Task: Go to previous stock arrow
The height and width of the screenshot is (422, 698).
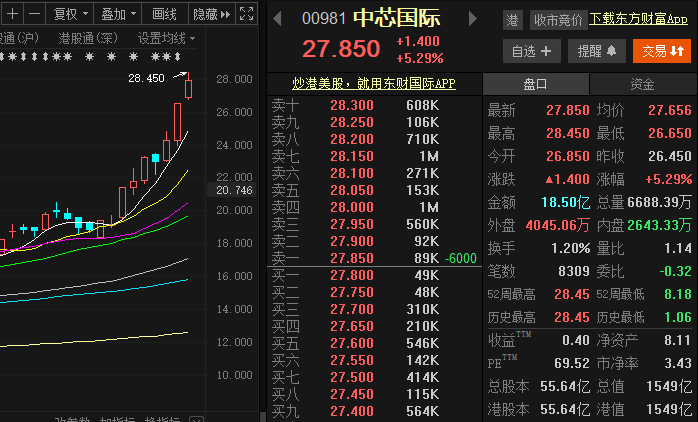Action: click(277, 19)
